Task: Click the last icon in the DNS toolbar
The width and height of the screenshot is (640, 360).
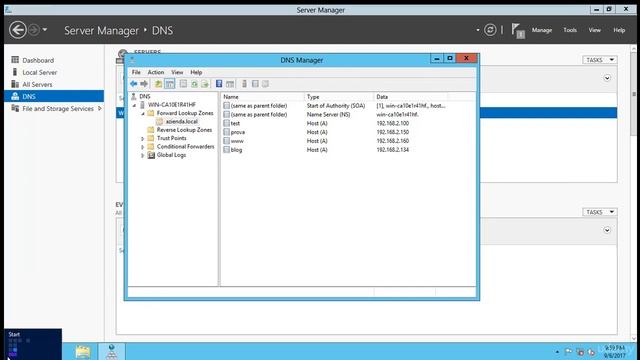Action: tap(265, 84)
